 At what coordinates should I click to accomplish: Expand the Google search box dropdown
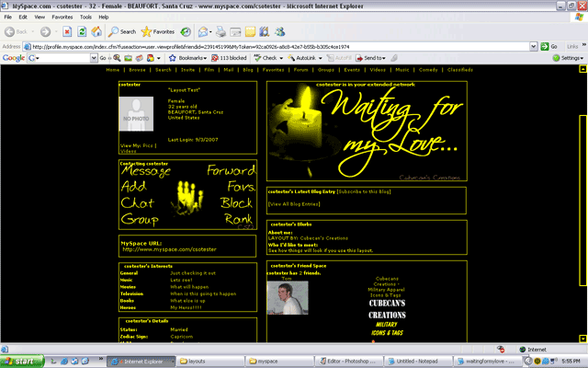coord(94,58)
